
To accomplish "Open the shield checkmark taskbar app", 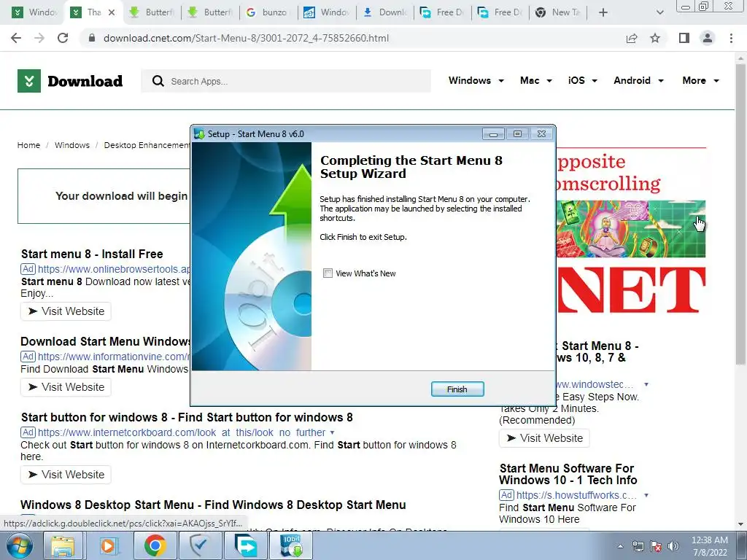I will point(200,545).
